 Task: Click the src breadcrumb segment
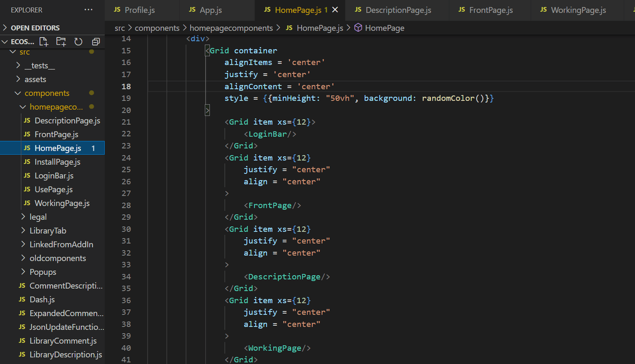(x=120, y=28)
